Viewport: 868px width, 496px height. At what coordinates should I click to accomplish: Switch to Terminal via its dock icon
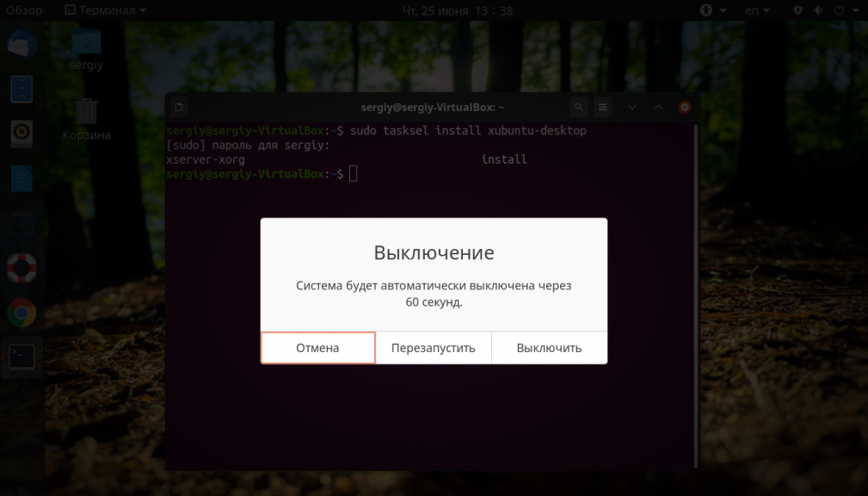pos(22,356)
